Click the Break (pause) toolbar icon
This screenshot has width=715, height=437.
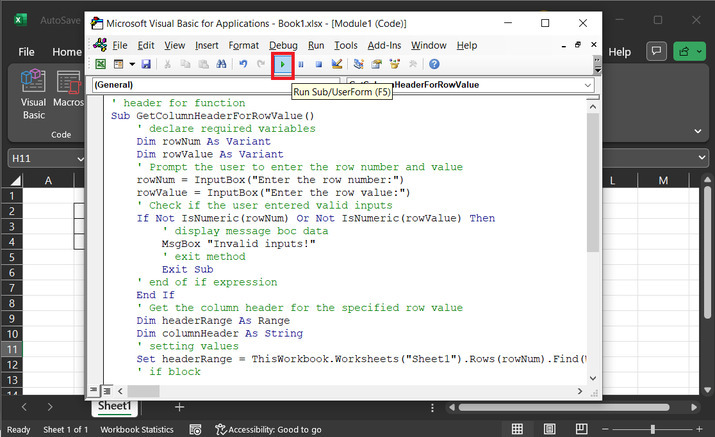coord(301,65)
